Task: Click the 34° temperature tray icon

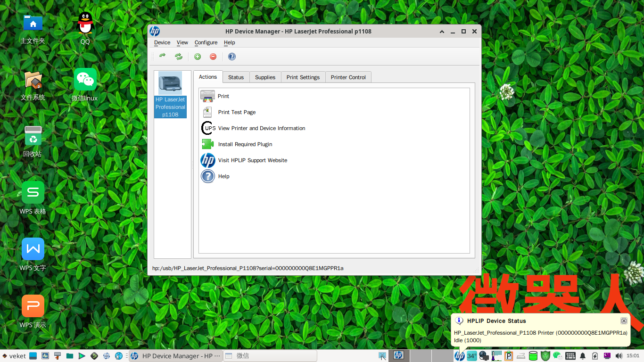Action: 472,356
